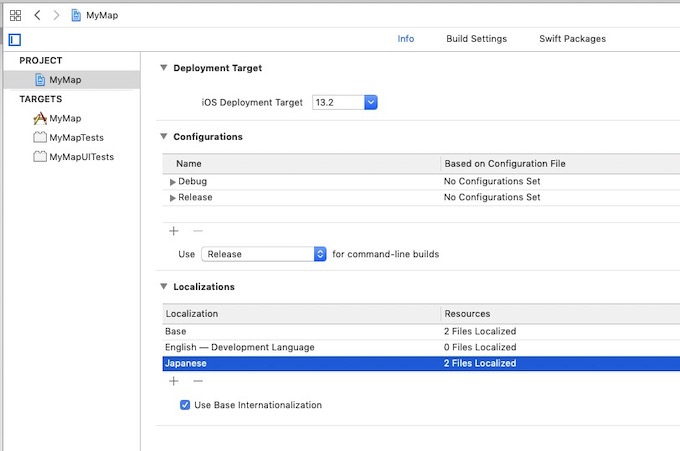This screenshot has height=451, width=680.
Task: Add a new configuration with plus
Action: tap(173, 231)
